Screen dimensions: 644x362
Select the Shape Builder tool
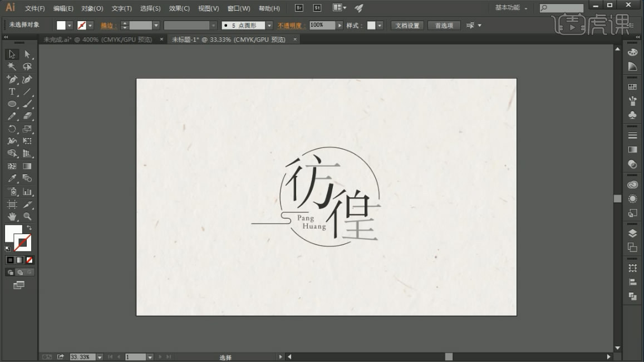coord(12,153)
